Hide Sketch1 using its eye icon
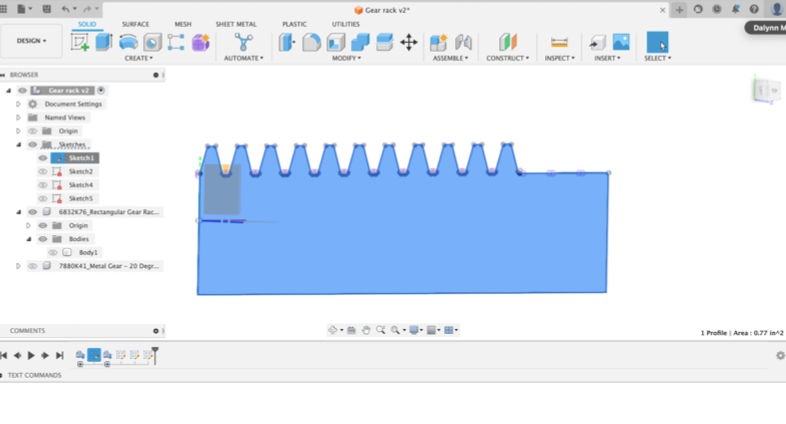This screenshot has width=786, height=424. [x=43, y=158]
